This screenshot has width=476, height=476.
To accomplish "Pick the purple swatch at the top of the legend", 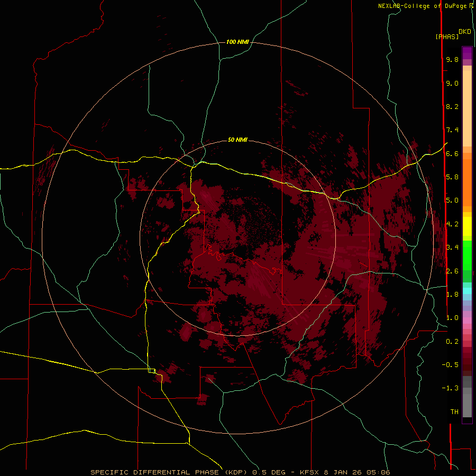I will 467,53.
